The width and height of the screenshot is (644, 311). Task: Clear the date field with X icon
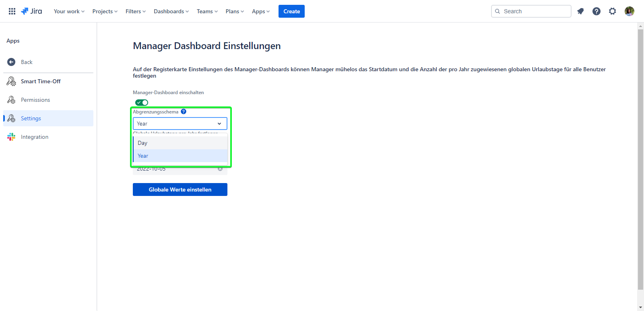(220, 169)
